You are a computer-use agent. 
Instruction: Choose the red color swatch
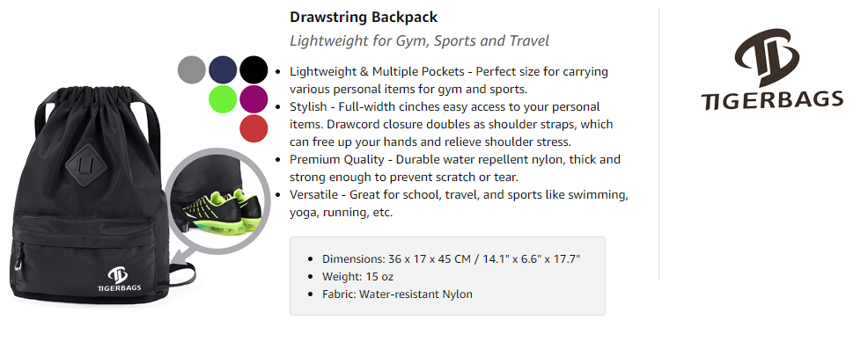click(254, 128)
